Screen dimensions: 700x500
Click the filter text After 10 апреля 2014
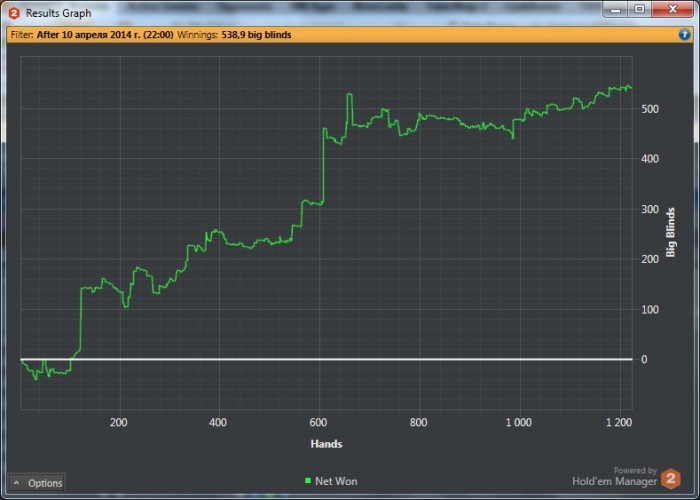click(x=105, y=35)
